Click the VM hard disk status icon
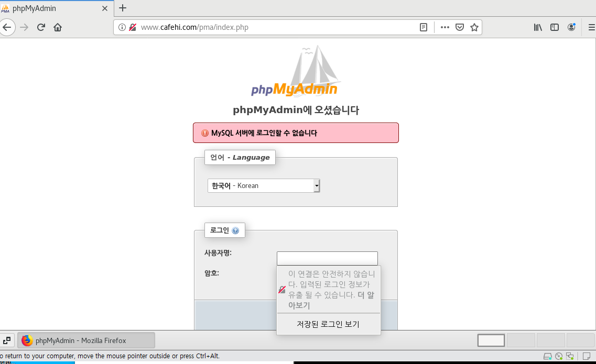The image size is (596, 364). [x=547, y=356]
